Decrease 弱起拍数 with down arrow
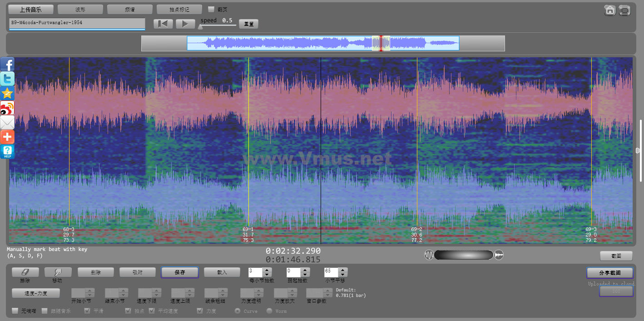The height and width of the screenshot is (321, 644). tap(306, 275)
